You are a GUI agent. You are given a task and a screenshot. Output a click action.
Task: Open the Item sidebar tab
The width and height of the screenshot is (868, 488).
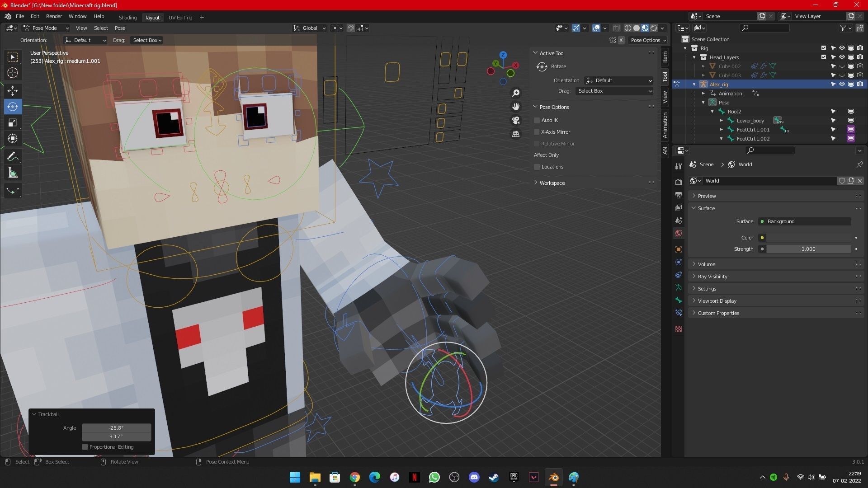(x=665, y=57)
